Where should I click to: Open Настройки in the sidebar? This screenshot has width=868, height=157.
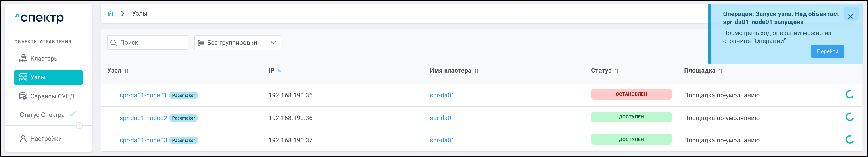(46, 139)
